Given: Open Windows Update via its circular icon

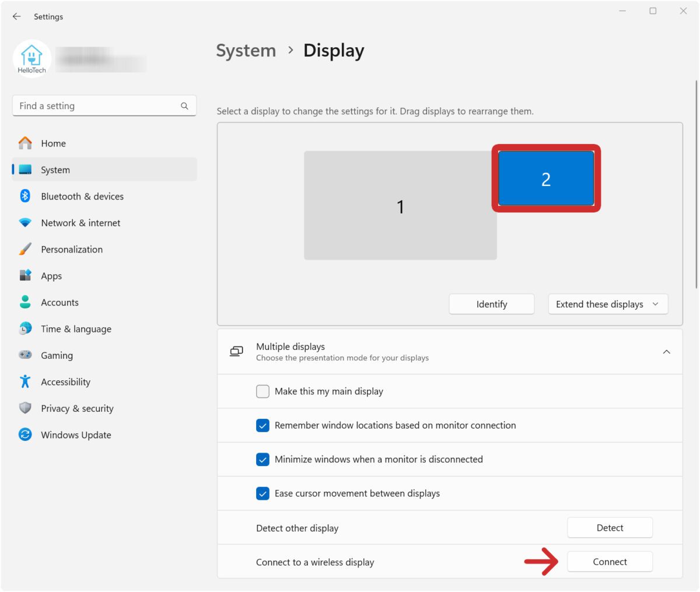Looking at the screenshot, I should (x=24, y=435).
